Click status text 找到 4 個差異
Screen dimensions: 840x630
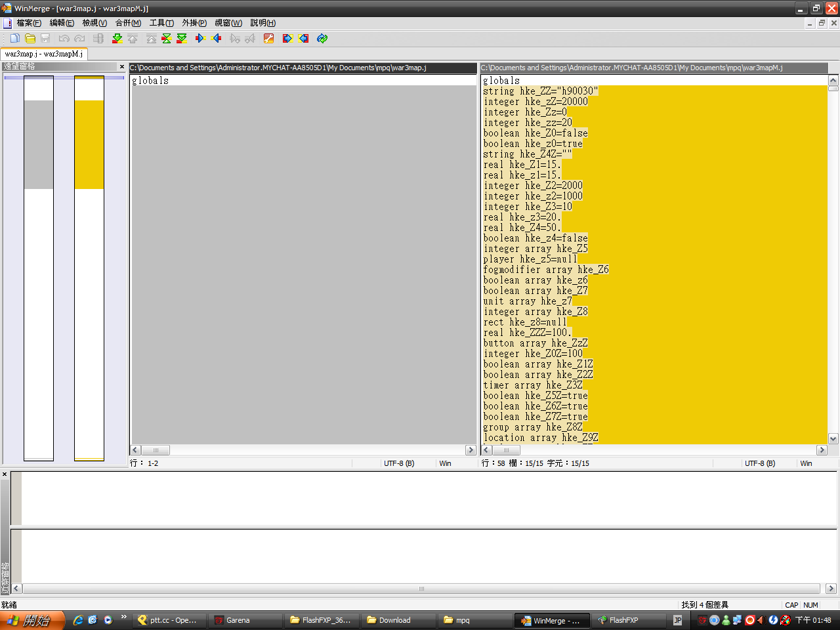coord(705,605)
